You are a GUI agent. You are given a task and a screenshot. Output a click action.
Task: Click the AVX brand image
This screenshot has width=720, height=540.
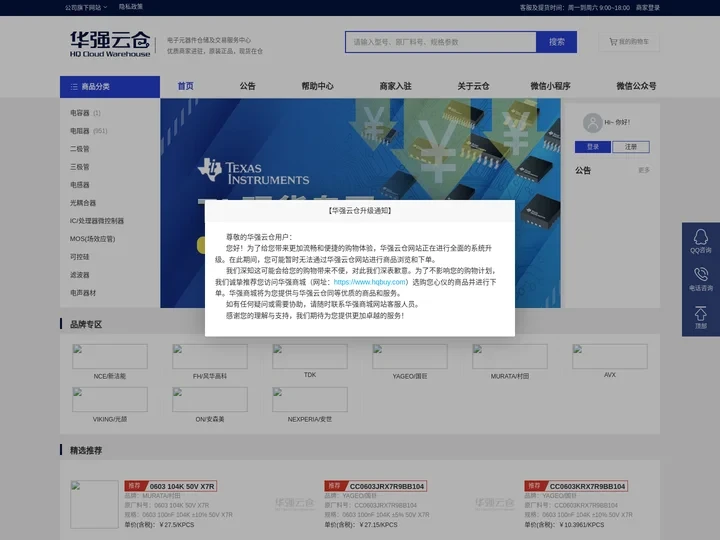click(610, 356)
